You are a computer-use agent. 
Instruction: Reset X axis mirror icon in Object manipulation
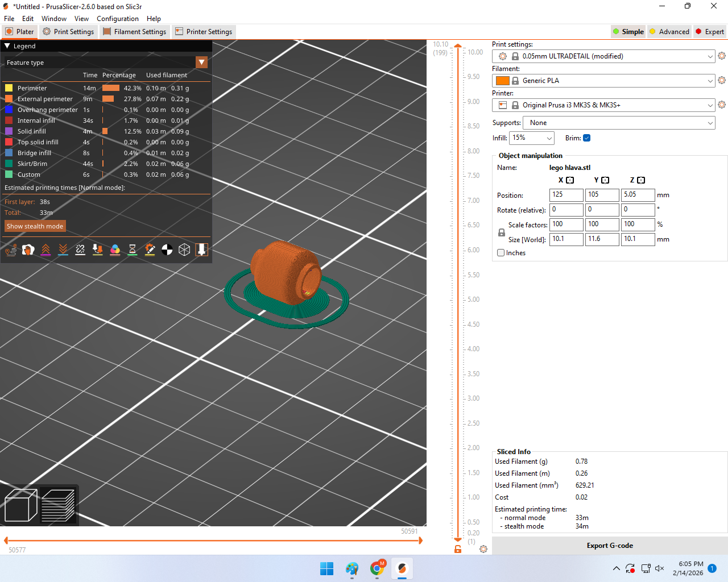570,180
